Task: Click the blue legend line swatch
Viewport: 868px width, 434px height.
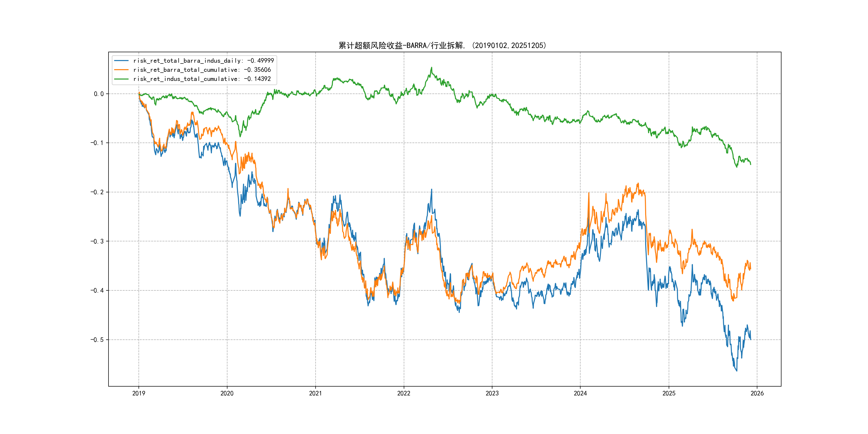Action: [121, 61]
